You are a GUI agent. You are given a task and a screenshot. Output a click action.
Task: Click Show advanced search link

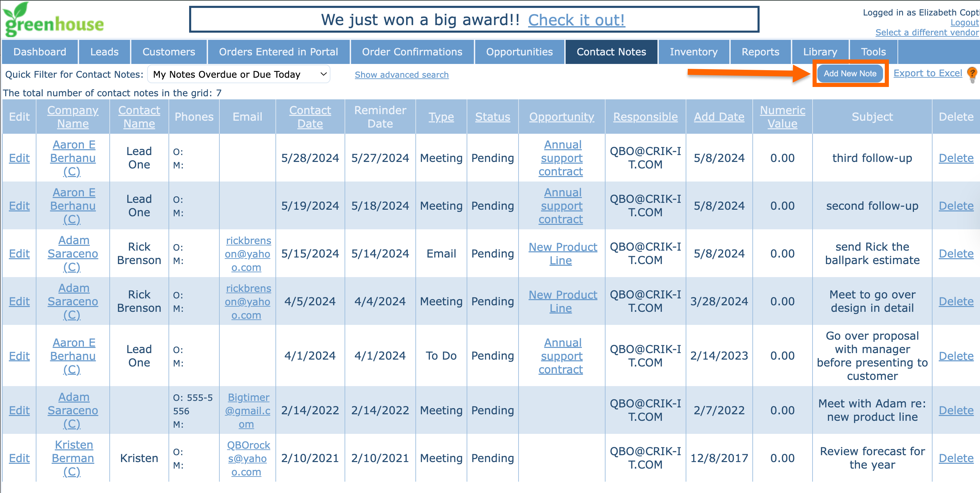[x=401, y=75]
